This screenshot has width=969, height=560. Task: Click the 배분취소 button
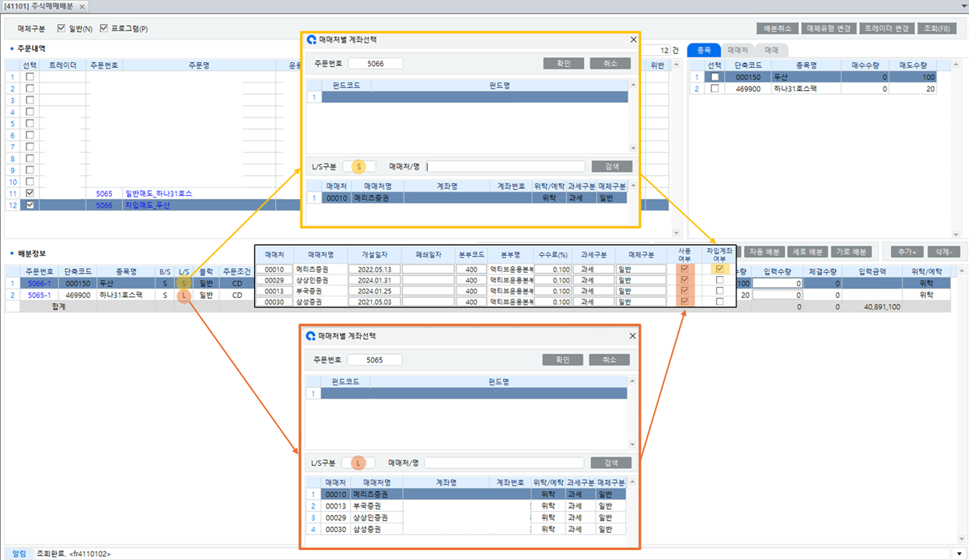point(778,29)
